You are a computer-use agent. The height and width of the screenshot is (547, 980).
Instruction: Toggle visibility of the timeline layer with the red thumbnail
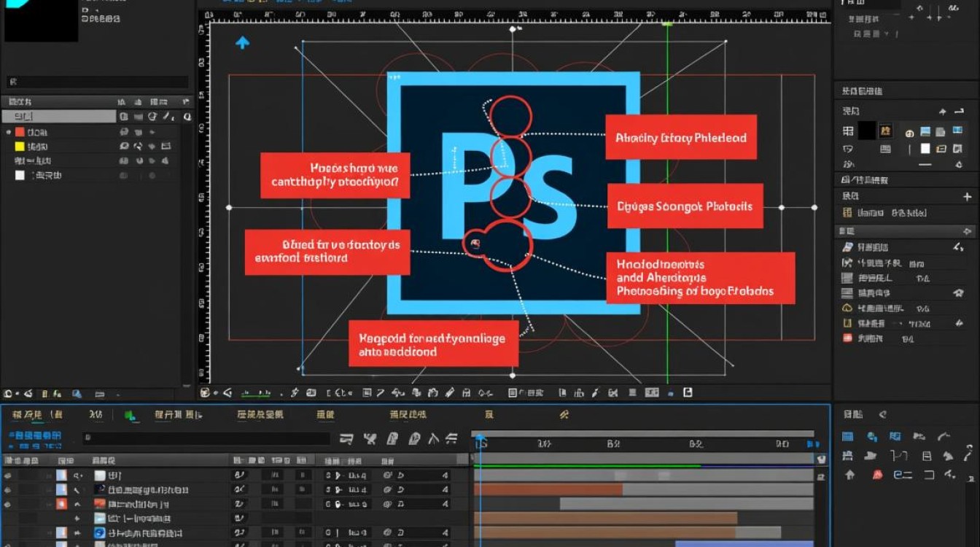point(9,505)
